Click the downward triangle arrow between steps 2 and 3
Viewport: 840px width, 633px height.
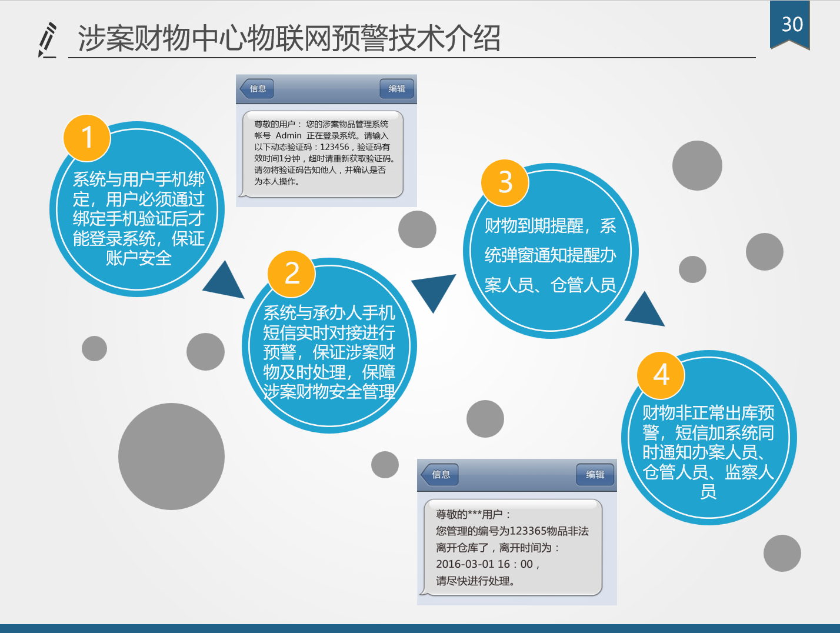(434, 291)
